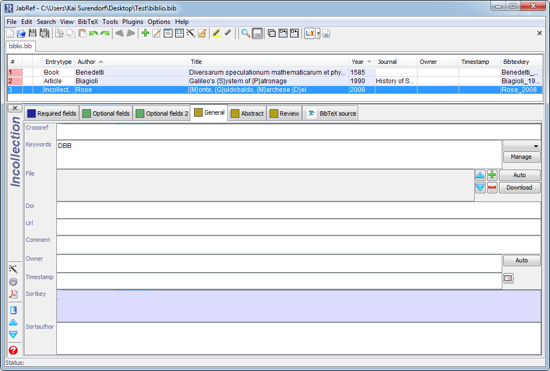Switch to the Abstract tab
This screenshot has height=371, width=550.
(247, 113)
